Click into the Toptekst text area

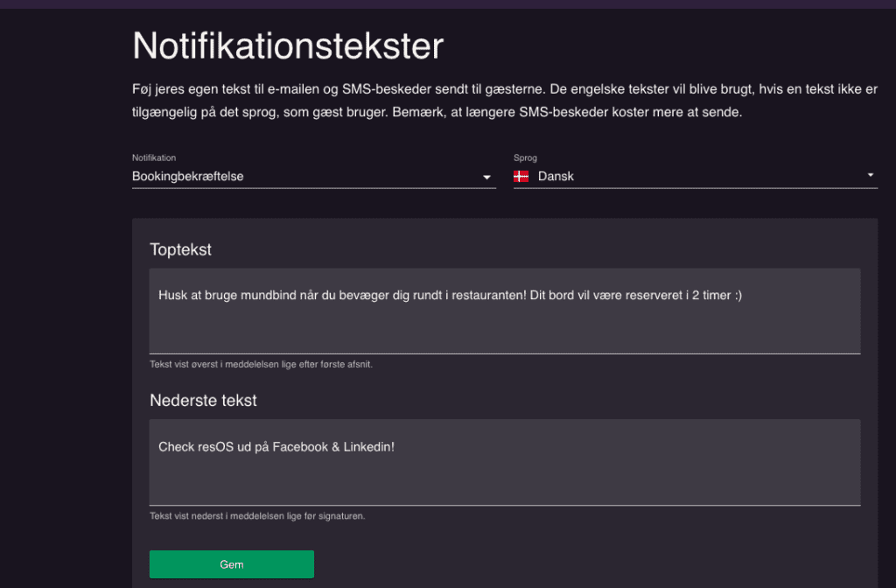(505, 311)
